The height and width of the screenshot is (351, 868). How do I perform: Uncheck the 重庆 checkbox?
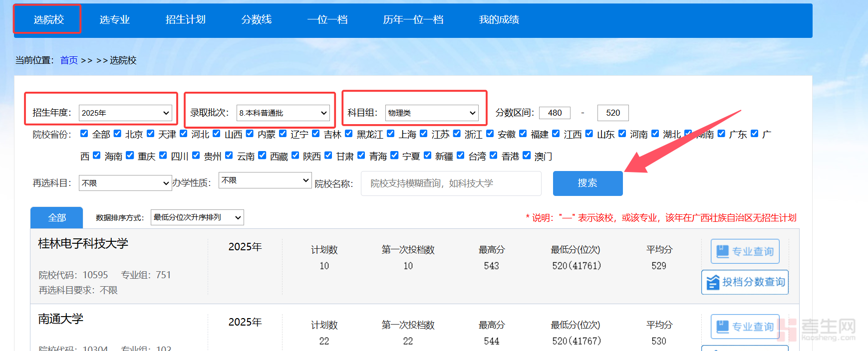tap(130, 155)
